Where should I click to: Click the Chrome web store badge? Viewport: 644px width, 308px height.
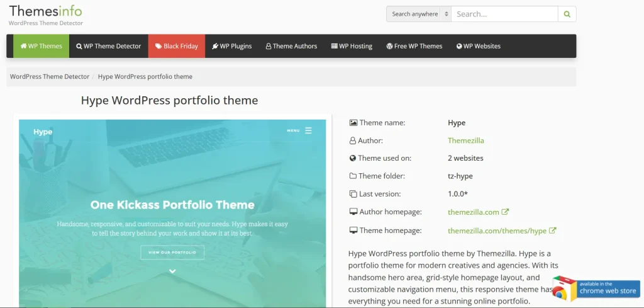[x=596, y=288]
